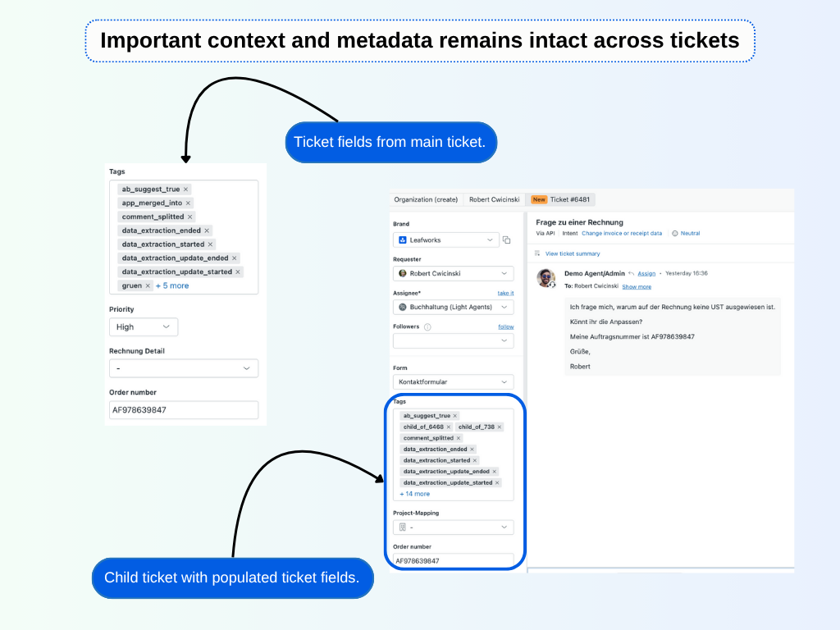Expand the +14 more tags list
This screenshot has width=840, height=630.
tap(414, 493)
